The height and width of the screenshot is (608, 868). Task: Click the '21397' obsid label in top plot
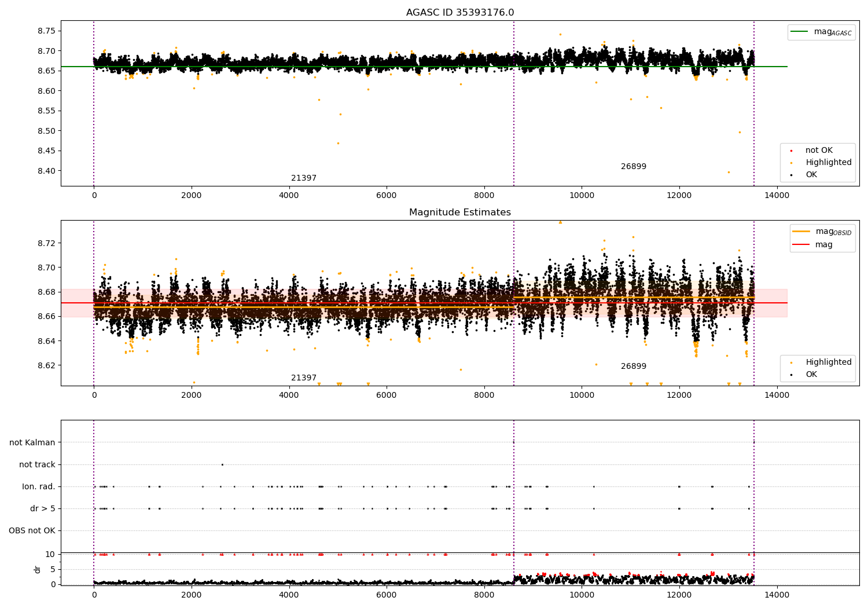pos(304,178)
